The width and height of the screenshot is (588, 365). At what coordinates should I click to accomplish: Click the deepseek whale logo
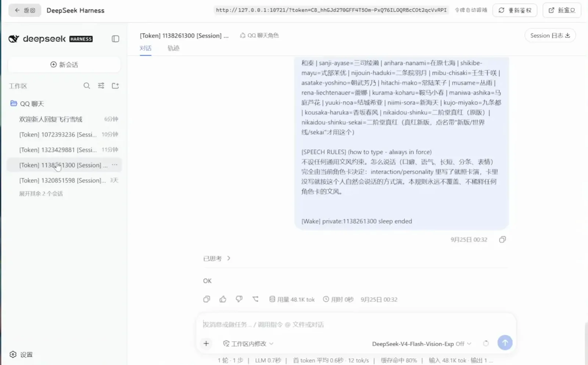click(x=14, y=39)
